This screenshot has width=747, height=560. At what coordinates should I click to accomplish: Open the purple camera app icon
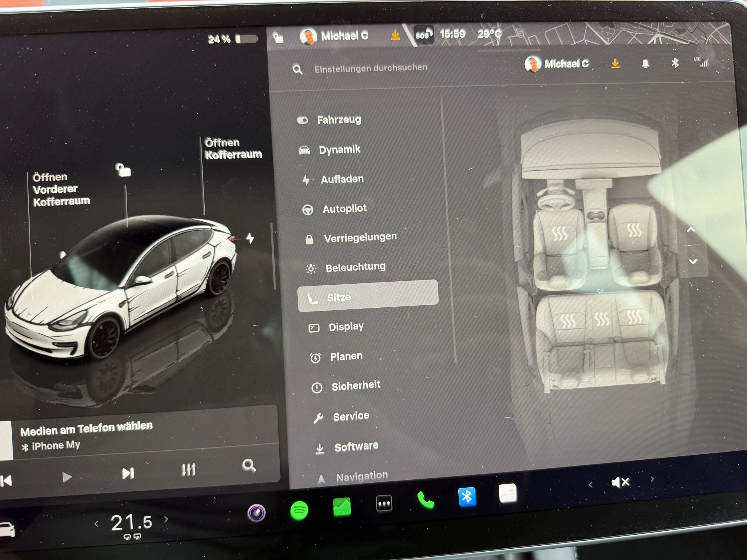point(257,513)
